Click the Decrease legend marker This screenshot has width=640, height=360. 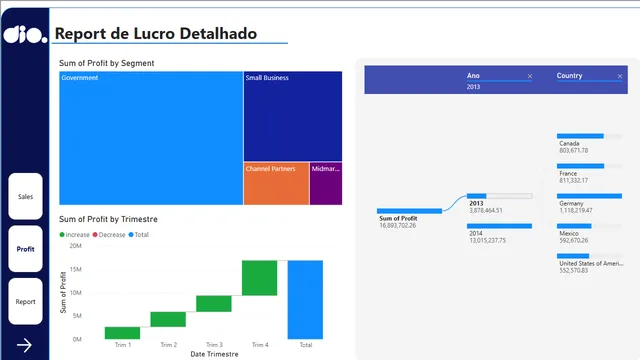point(95,235)
